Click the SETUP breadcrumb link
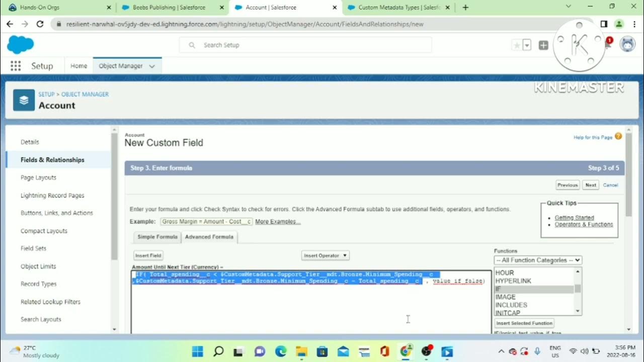This screenshot has height=362, width=644. tap(46, 94)
